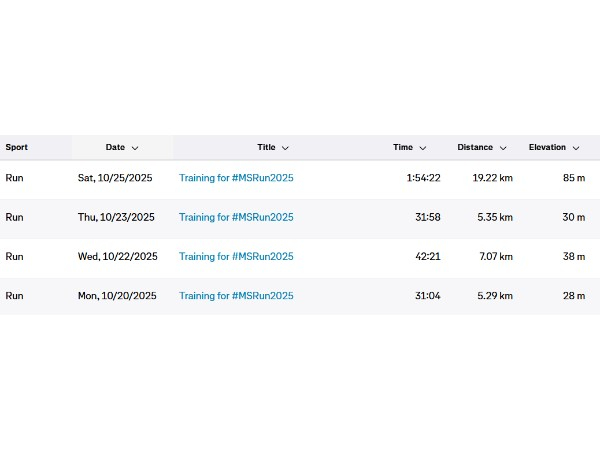Open the Mon, 10/20/2025 training run link

236,296
